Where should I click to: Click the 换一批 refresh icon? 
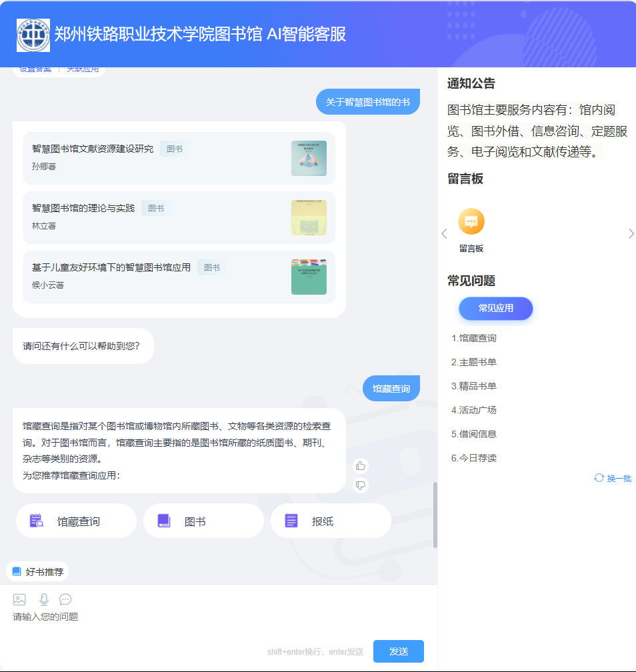(x=599, y=478)
